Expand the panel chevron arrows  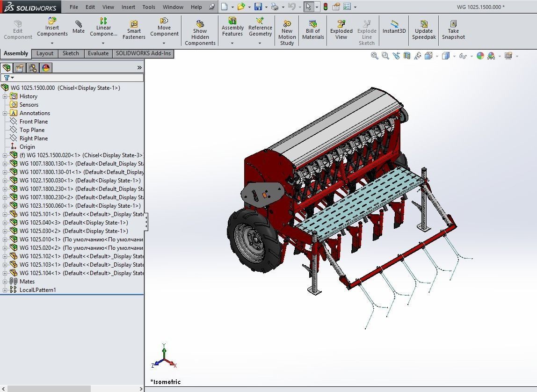point(139,67)
